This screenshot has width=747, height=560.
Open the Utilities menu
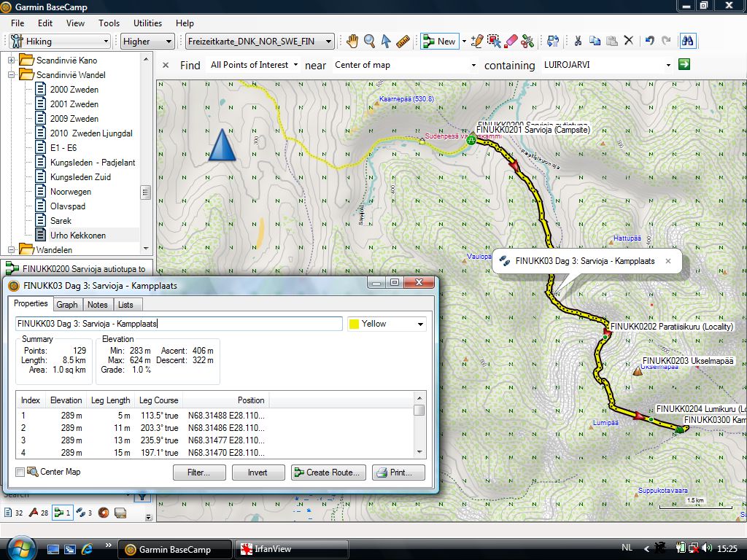(148, 23)
